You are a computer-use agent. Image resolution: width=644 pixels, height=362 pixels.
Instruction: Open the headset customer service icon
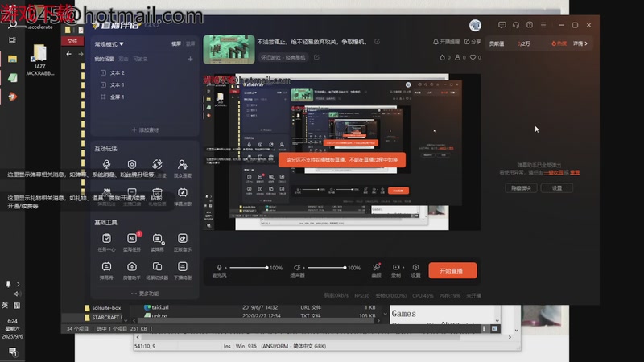516,25
